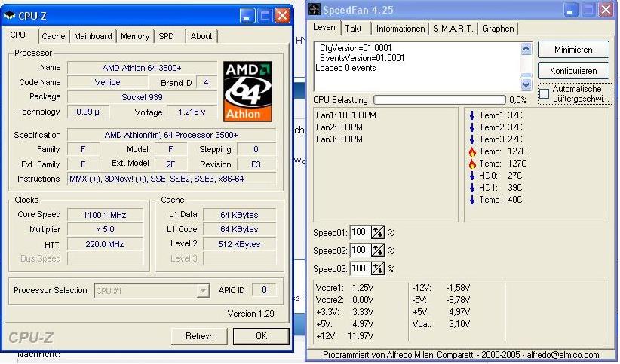Viewport: 620px width, 364px height.
Task: Click the Level 2 cache value 512 KBytes
Action: tap(239, 245)
